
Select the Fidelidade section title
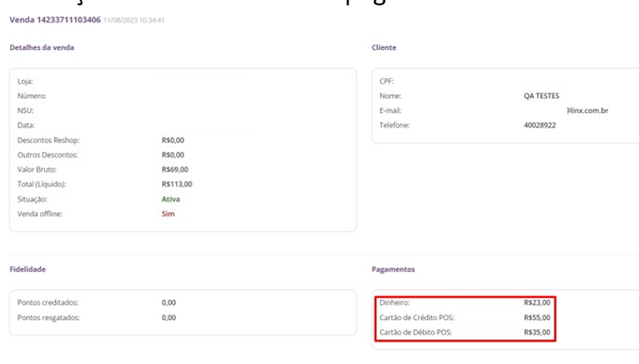pos(28,269)
